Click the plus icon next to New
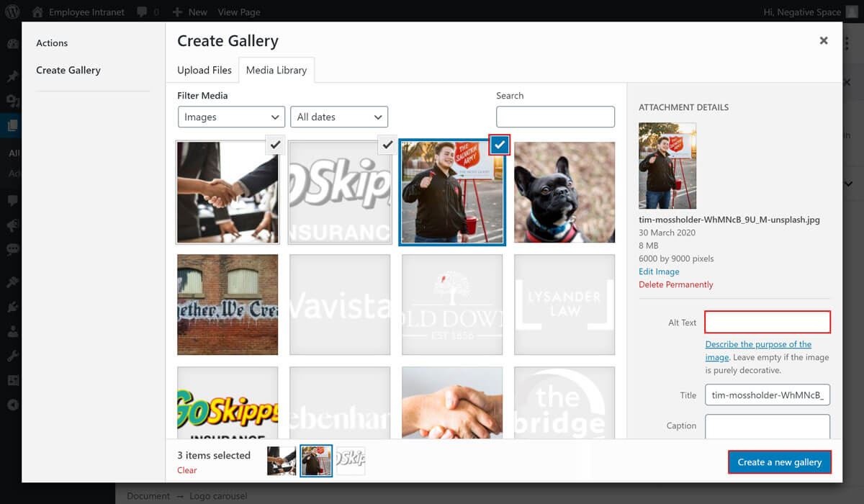The height and width of the screenshot is (504, 864). click(177, 12)
